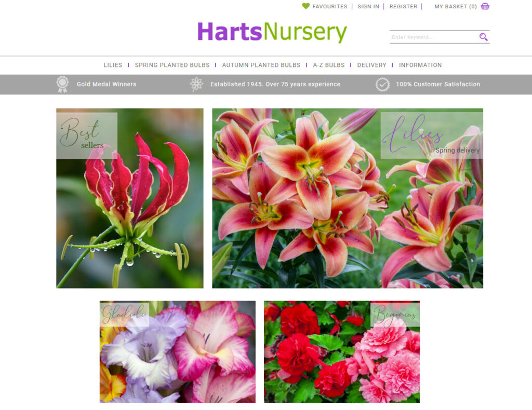
Task: View My Basket (0)
Action: pyautogui.click(x=456, y=6)
